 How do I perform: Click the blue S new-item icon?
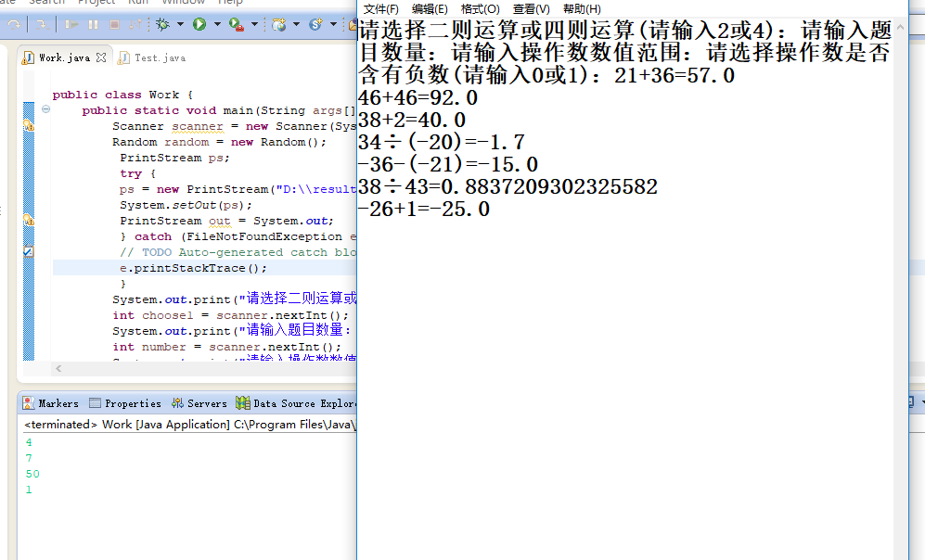point(316,24)
